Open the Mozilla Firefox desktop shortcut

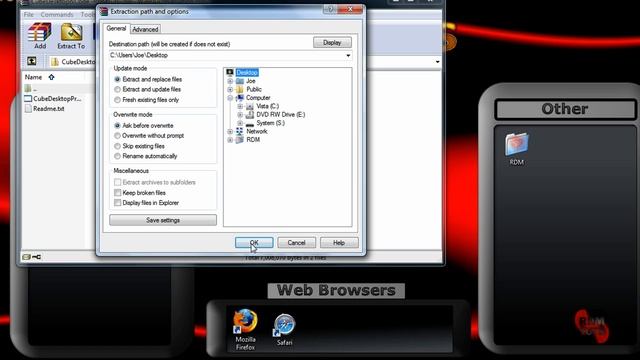pos(245,330)
